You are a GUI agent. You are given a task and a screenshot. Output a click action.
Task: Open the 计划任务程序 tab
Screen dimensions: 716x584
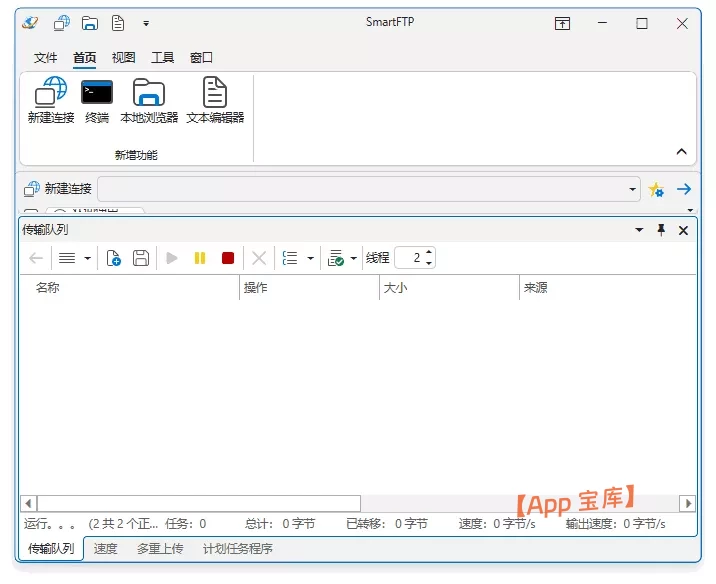pos(237,549)
